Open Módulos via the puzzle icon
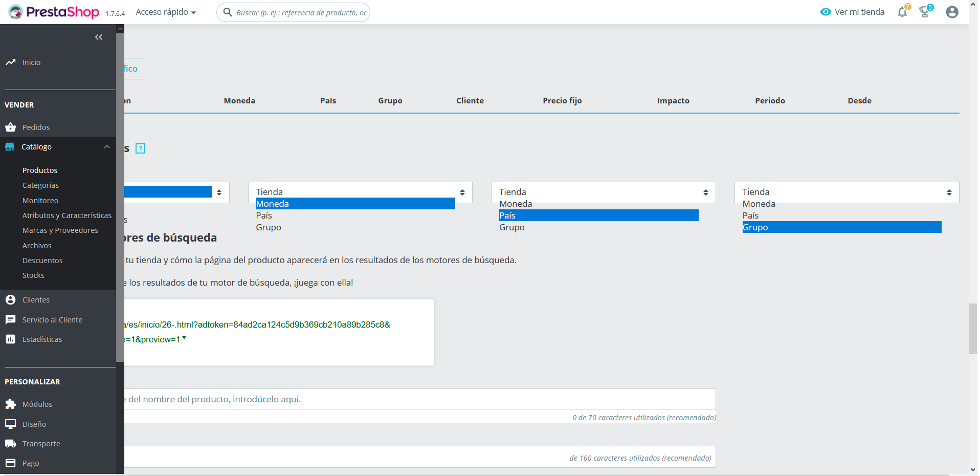 pyautogui.click(x=10, y=404)
